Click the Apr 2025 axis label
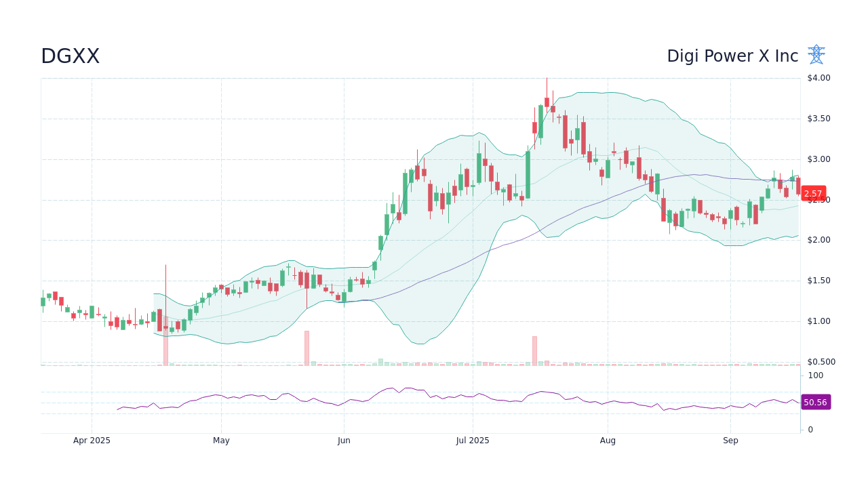This screenshot has width=868, height=488. (x=90, y=440)
